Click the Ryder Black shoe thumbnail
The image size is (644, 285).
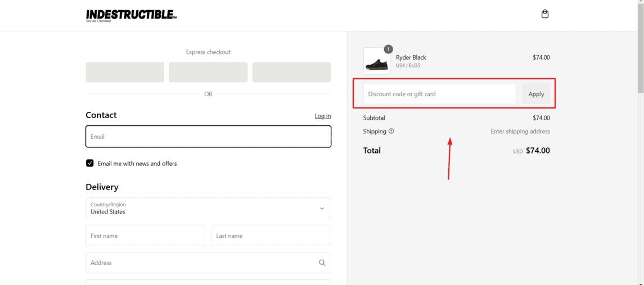(377, 61)
